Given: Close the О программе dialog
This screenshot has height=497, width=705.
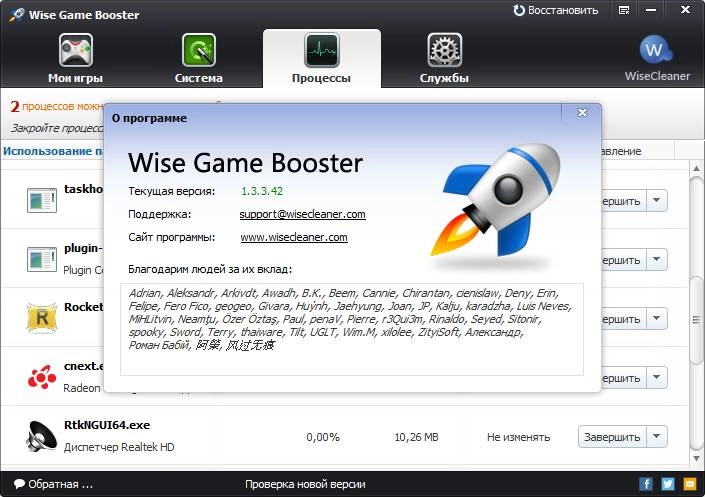Looking at the screenshot, I should click(x=582, y=112).
